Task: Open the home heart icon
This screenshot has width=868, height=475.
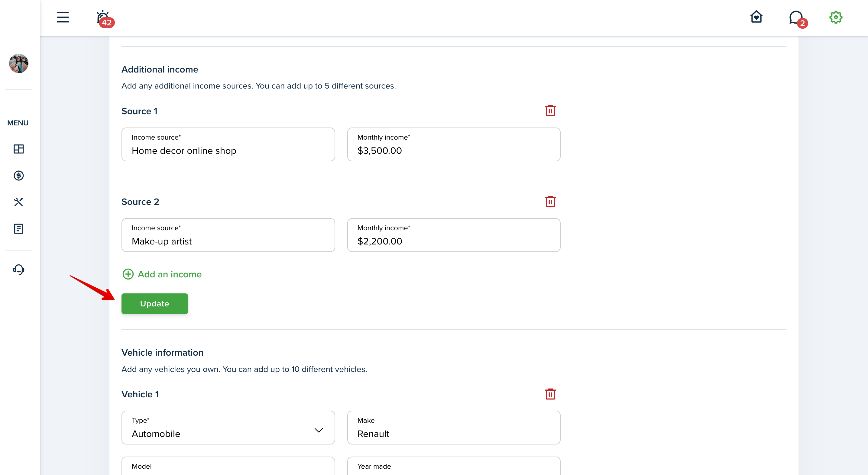Action: pos(756,17)
